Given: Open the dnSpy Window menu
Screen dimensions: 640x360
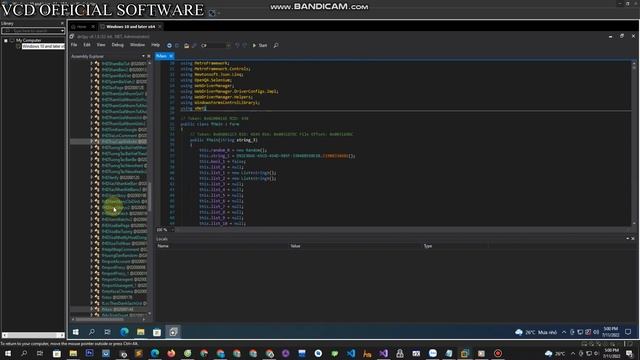Looking at the screenshot, I should point(138,45).
